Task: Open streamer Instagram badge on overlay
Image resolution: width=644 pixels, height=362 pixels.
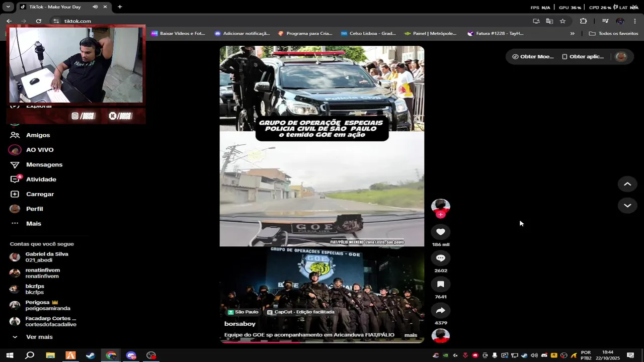Action: tap(84, 116)
